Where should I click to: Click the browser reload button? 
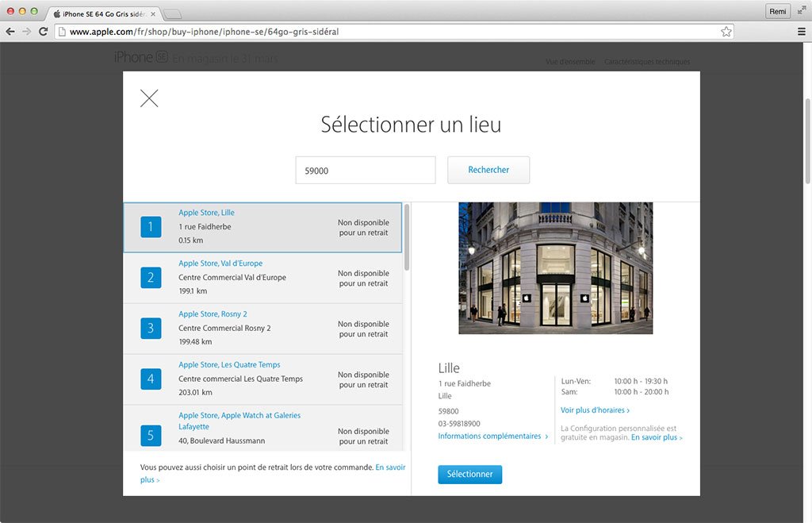tap(44, 32)
